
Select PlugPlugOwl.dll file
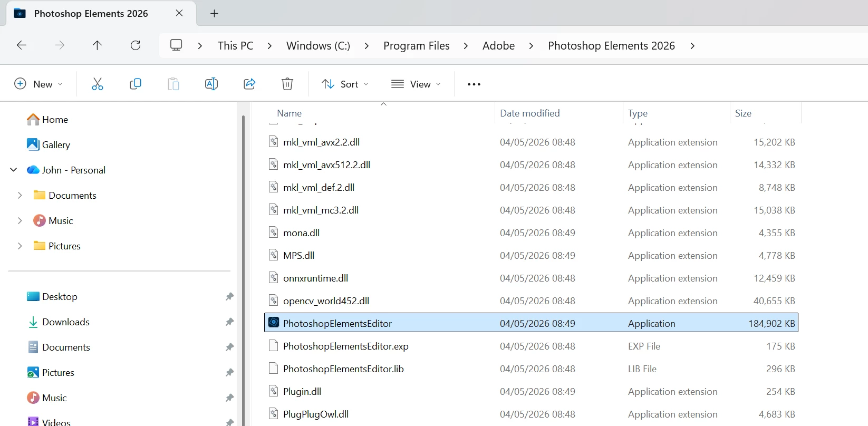click(531, 414)
